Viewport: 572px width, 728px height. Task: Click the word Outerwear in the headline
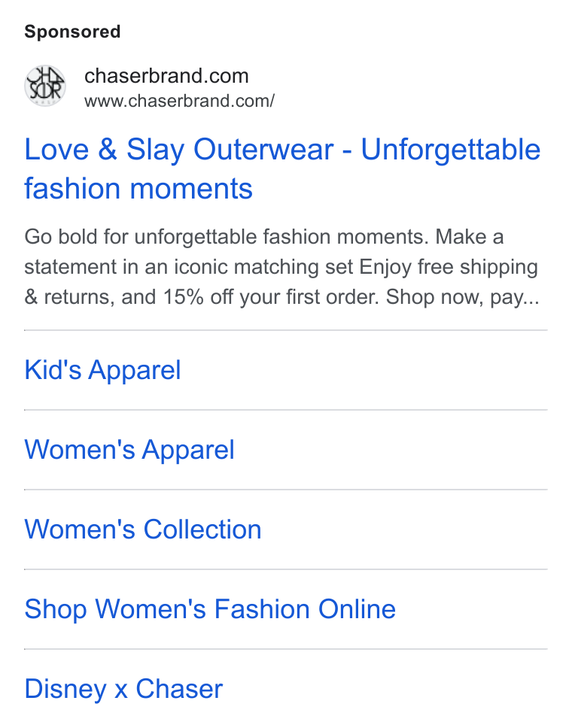263,150
